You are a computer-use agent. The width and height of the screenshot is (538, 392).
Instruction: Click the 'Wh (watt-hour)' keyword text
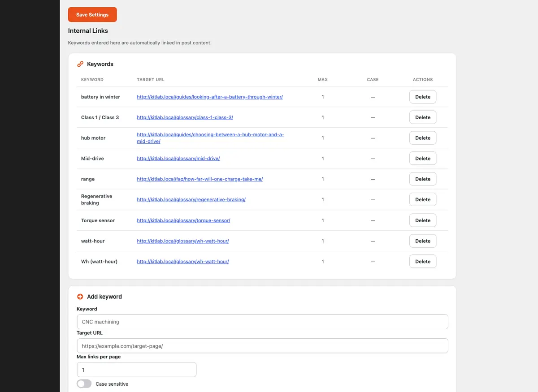99,262
